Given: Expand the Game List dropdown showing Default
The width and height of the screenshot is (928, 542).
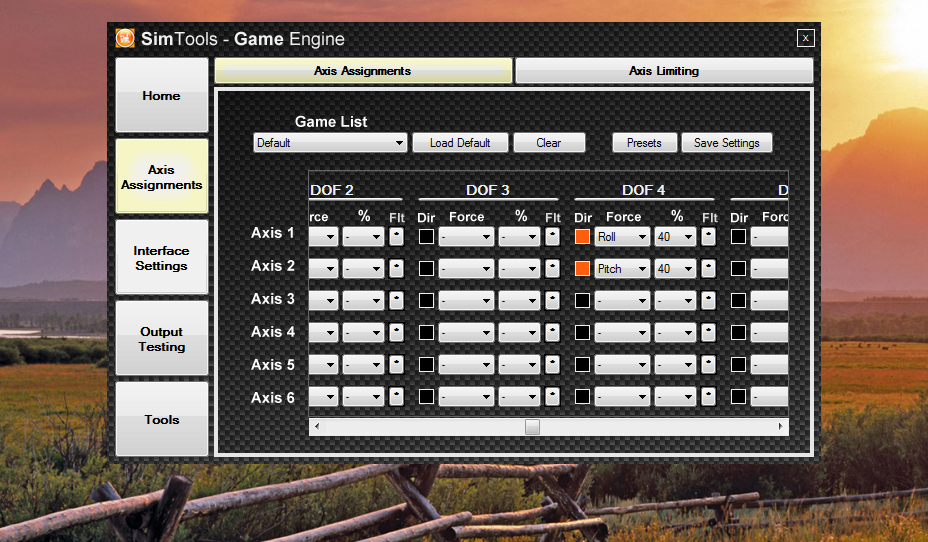Looking at the screenshot, I should click(330, 143).
